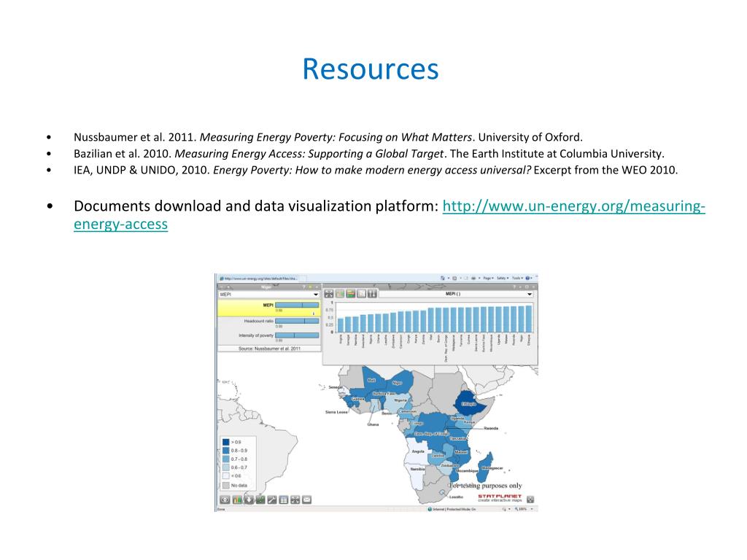Click the 0.7 - 0.8 legend color swatch
Image resolution: width=747 pixels, height=560 pixels.
pos(226,459)
